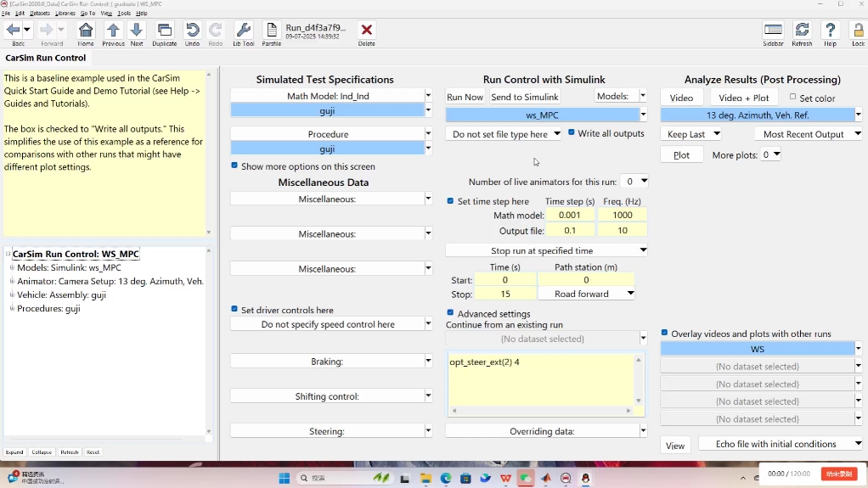Click the Output file frequency field 10
The height and width of the screenshot is (488, 868).
coord(623,230)
